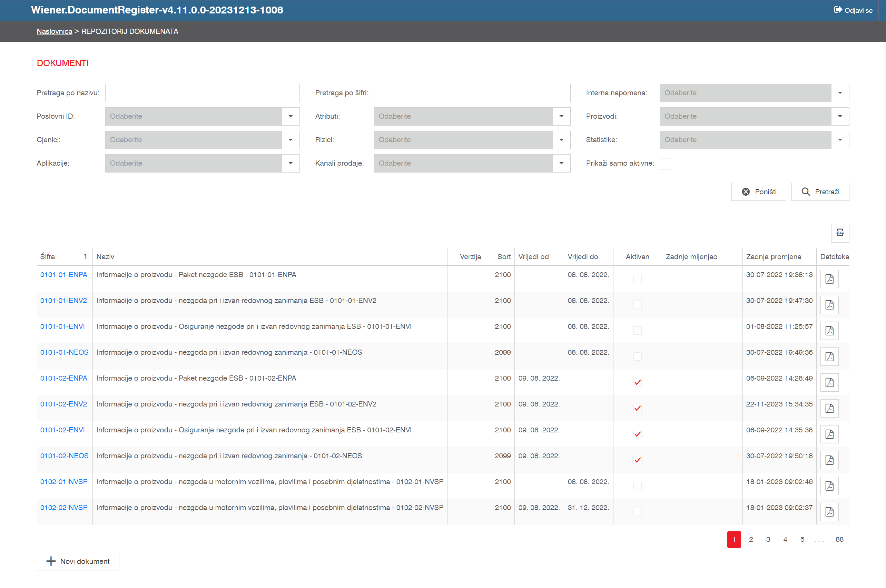Export table to XLSX
The image size is (886, 588).
(x=840, y=233)
